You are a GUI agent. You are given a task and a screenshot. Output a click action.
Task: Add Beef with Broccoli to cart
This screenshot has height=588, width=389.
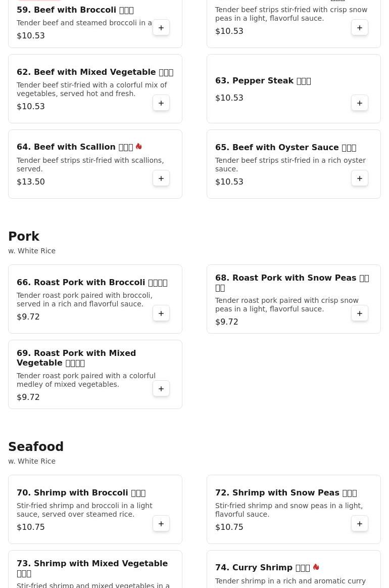pos(161,28)
